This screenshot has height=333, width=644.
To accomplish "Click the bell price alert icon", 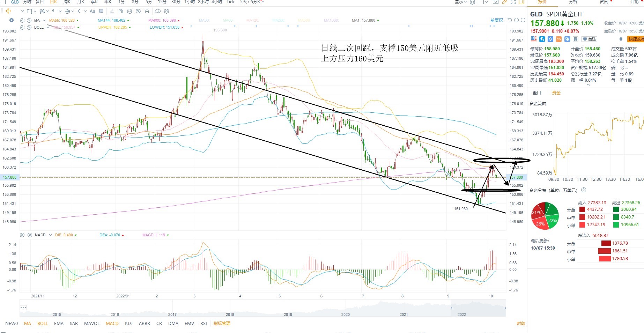I will [x=621, y=39].
